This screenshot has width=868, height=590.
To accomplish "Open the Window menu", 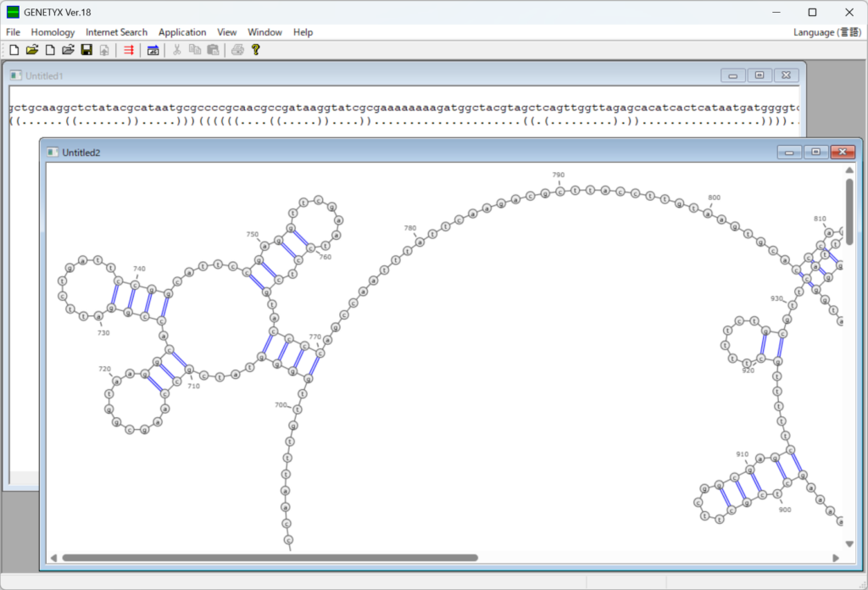I will click(264, 32).
